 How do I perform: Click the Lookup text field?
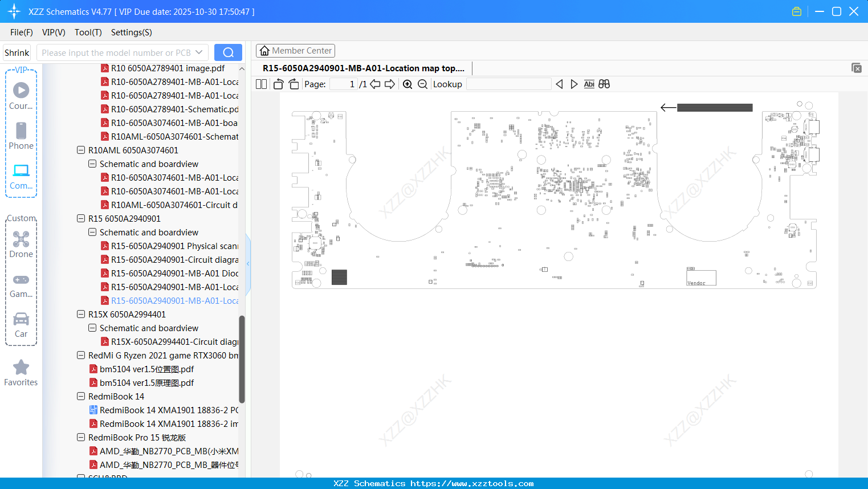[509, 84]
